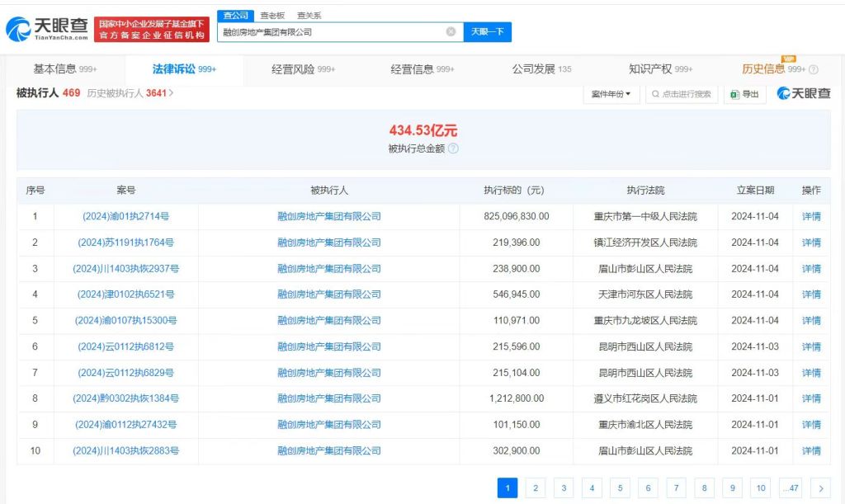Image resolution: width=845 pixels, height=504 pixels.
Task: Select the 查关系 search tab
Action: pos(309,16)
